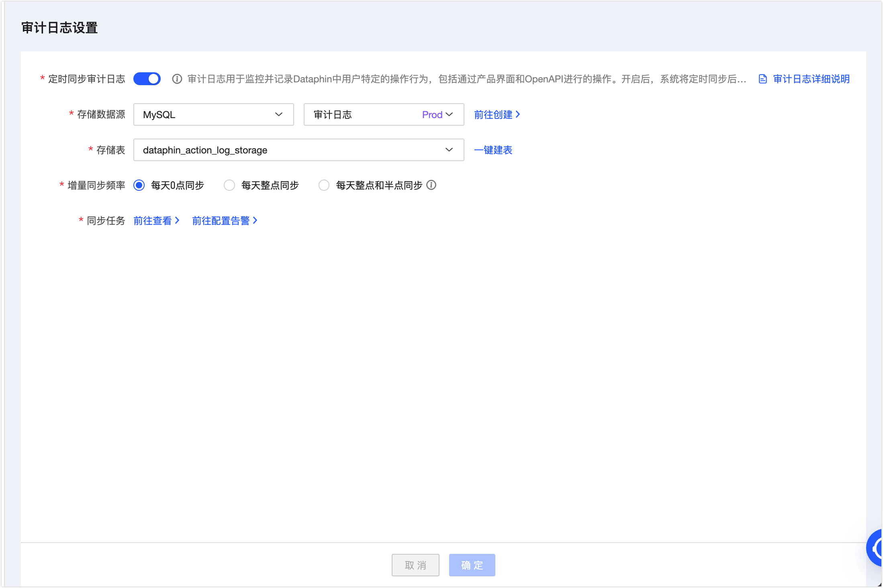Viewport: 883px width, 588px height.
Task: Click the 一键建表 link
Action: click(x=493, y=150)
